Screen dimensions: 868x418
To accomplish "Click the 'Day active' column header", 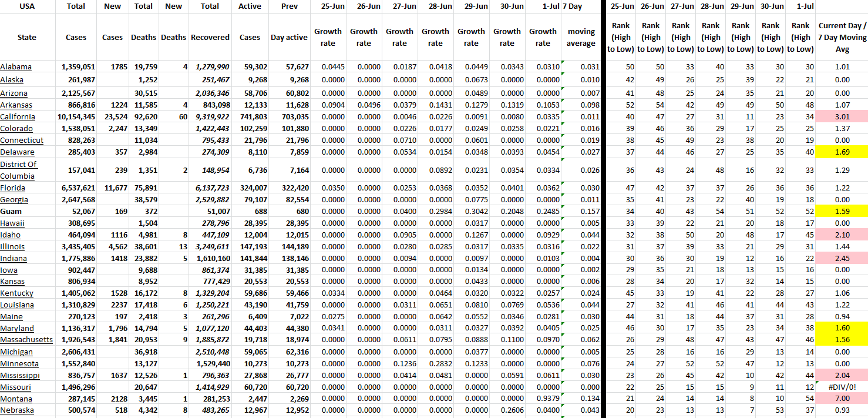I will click(x=289, y=37).
